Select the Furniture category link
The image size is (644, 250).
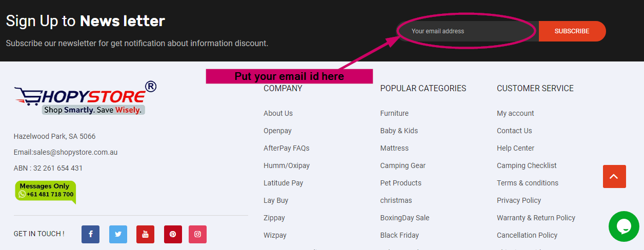pyautogui.click(x=394, y=113)
